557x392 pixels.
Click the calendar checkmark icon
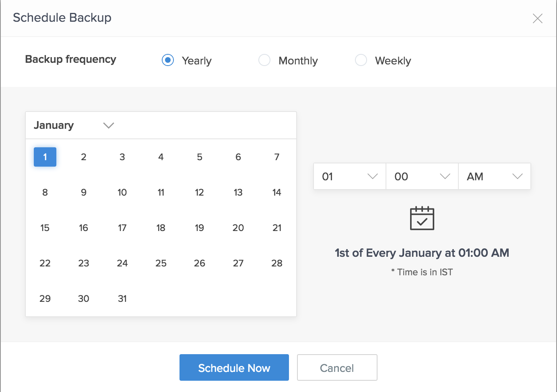pyautogui.click(x=422, y=218)
